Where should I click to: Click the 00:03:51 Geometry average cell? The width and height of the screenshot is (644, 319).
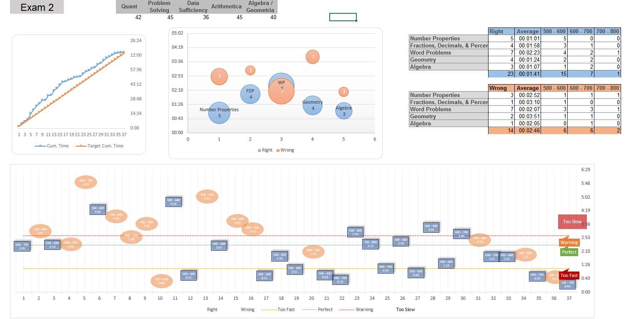528,116
